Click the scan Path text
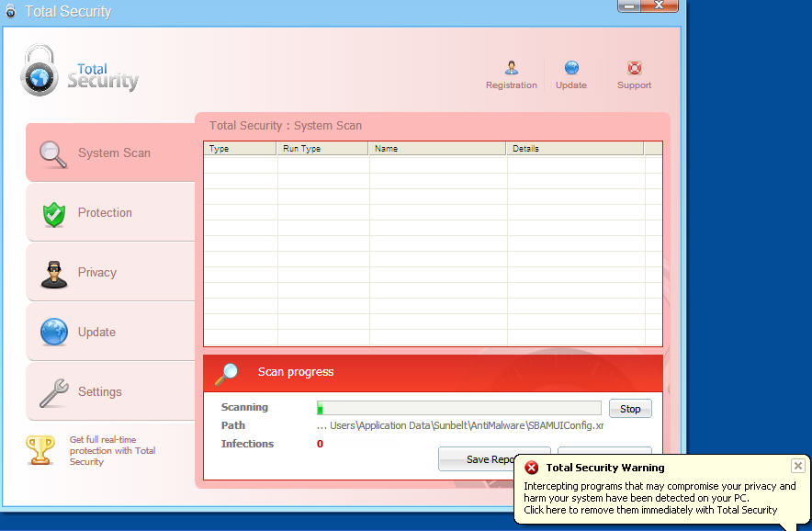This screenshot has width=812, height=531. (460, 425)
